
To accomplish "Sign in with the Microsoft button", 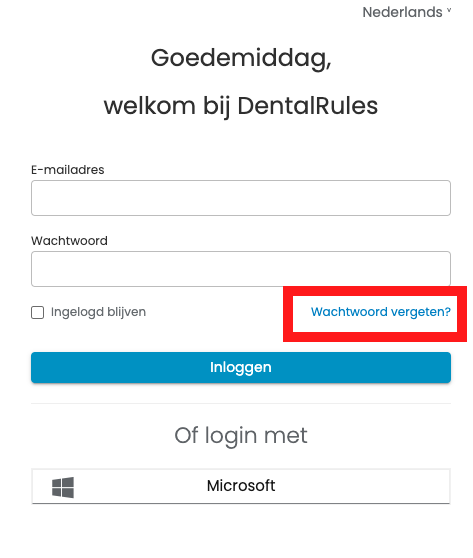I will click(x=241, y=486).
